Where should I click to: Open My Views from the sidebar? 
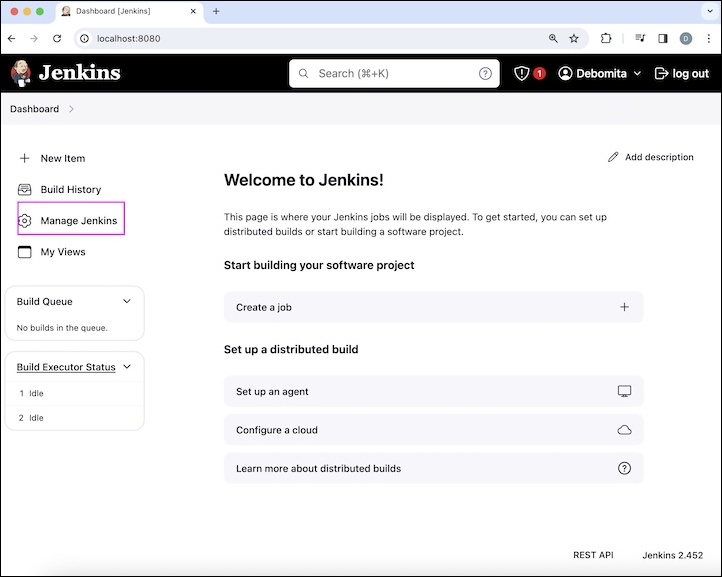(x=62, y=252)
